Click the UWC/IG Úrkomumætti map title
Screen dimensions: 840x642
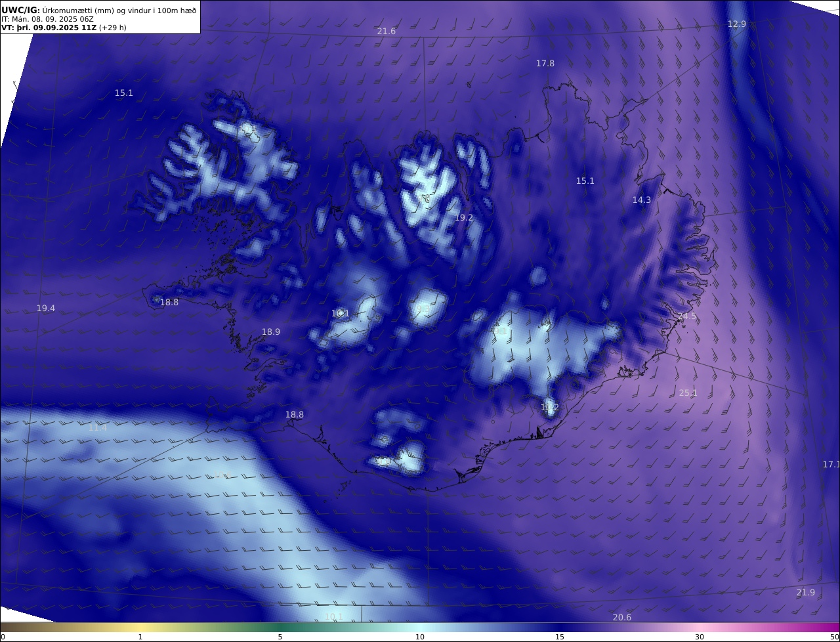coord(98,10)
